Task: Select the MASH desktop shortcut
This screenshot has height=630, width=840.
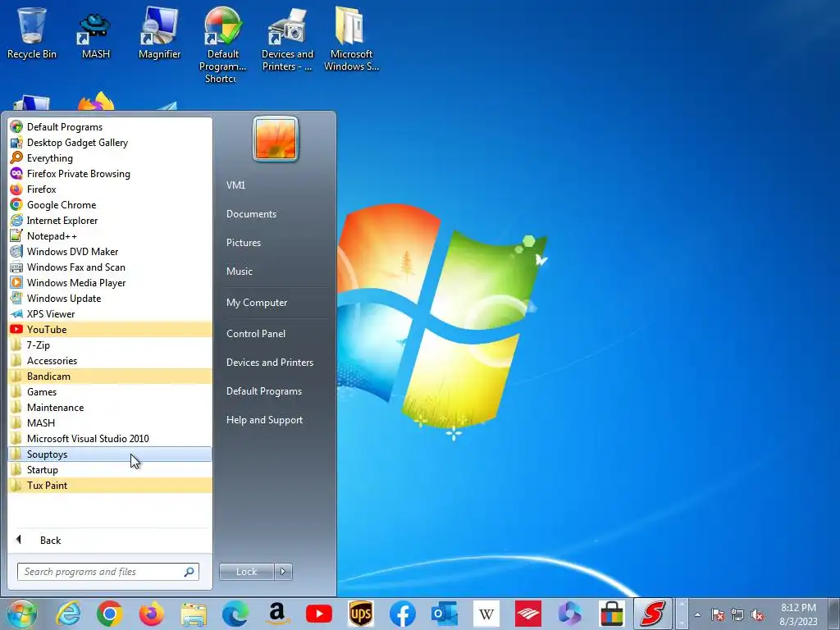Action: 95,34
